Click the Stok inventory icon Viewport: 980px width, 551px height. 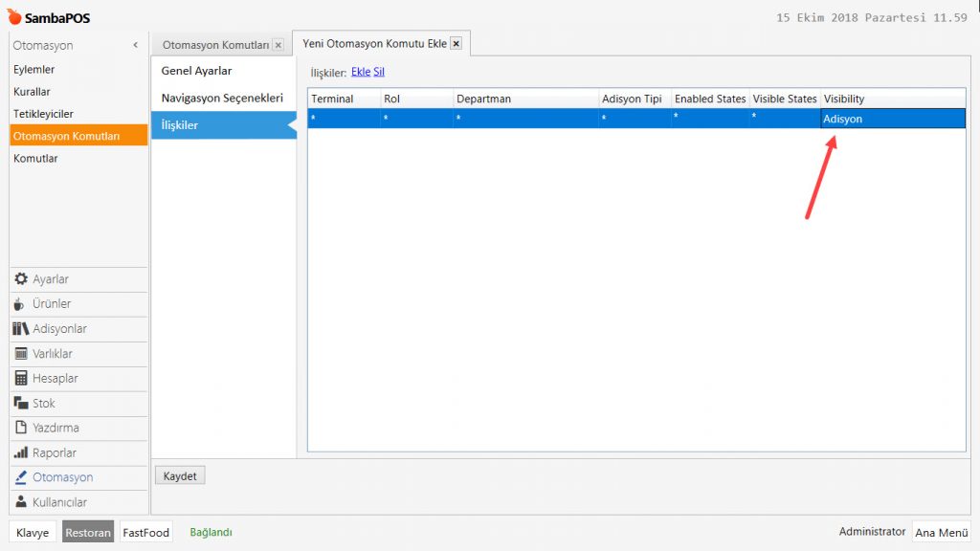click(x=21, y=404)
